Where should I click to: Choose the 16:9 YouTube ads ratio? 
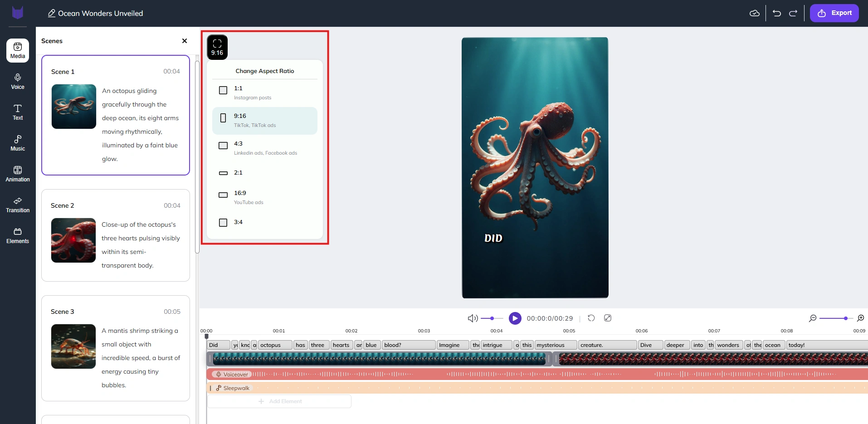coord(265,197)
